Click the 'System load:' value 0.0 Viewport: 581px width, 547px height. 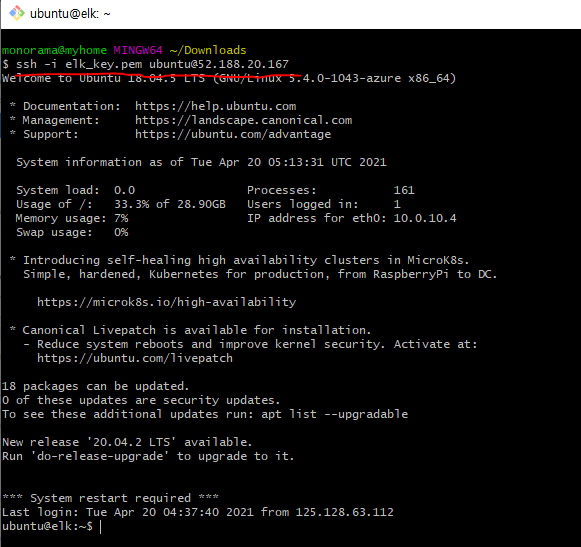coord(124,190)
